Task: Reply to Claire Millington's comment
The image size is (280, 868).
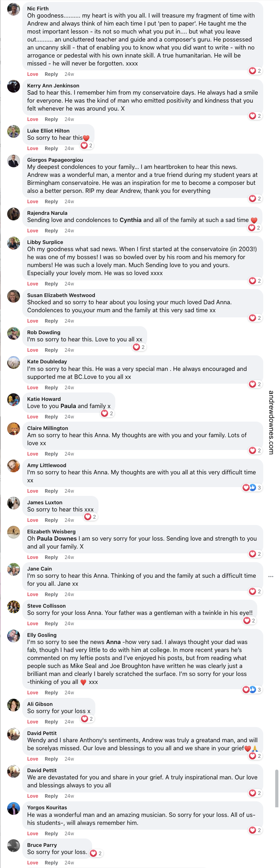Action: coord(51,454)
